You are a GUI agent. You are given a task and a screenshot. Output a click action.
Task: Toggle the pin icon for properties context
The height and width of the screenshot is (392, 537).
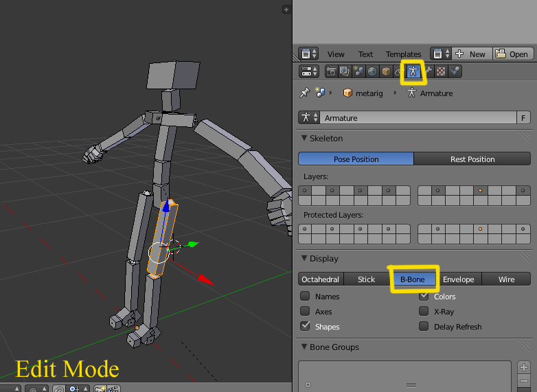[304, 93]
